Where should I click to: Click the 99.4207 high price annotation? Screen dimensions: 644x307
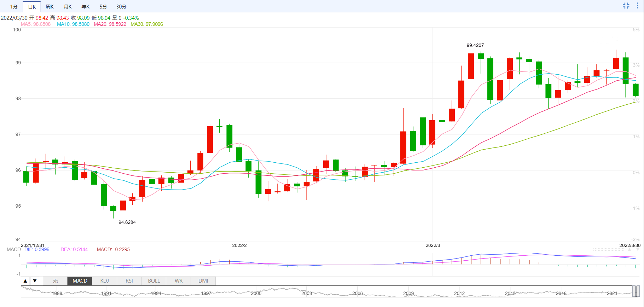pos(475,45)
